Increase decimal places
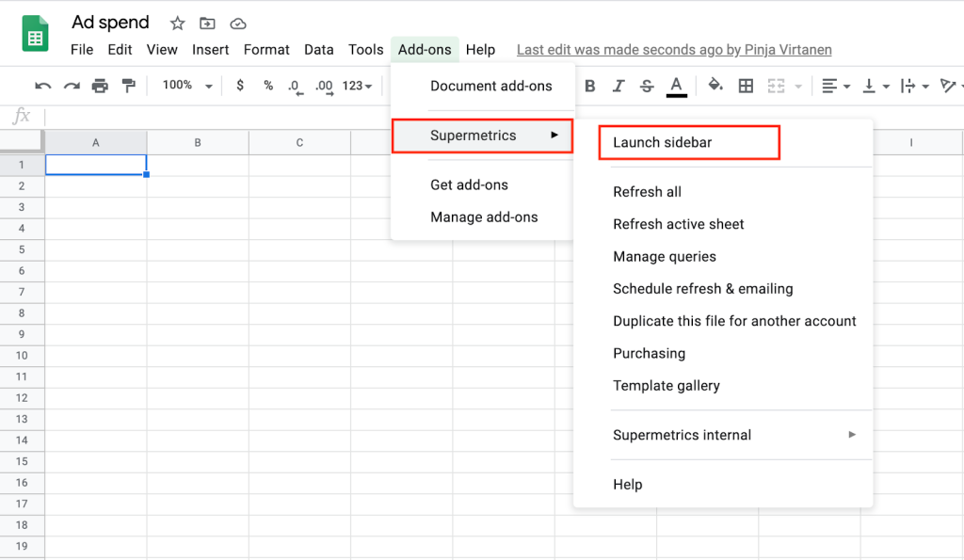The width and height of the screenshot is (964, 560). pyautogui.click(x=324, y=87)
